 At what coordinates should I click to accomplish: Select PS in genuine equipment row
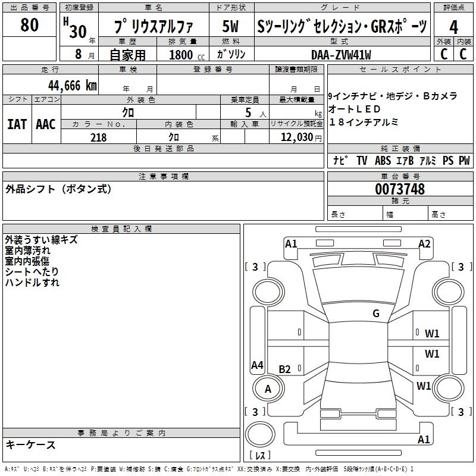(x=448, y=161)
